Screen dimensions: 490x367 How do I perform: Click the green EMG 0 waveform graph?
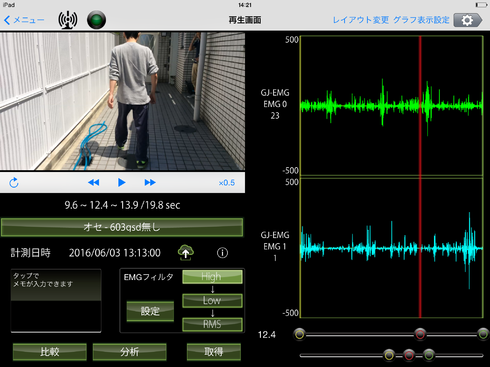click(392, 106)
